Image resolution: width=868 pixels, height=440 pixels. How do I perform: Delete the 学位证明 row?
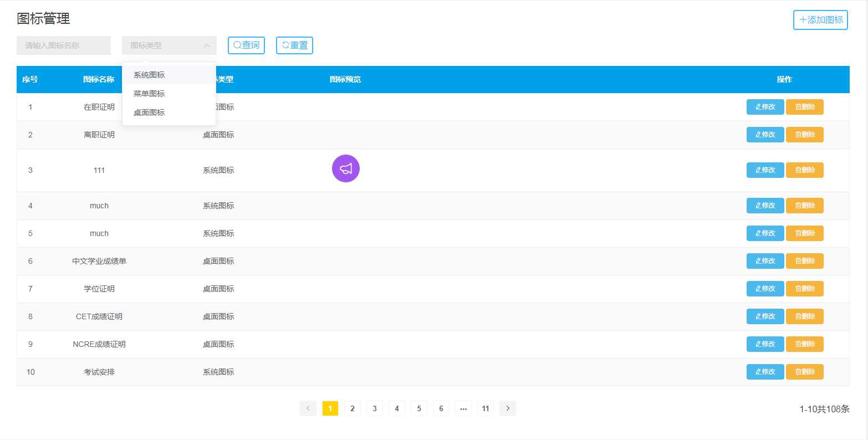point(805,289)
